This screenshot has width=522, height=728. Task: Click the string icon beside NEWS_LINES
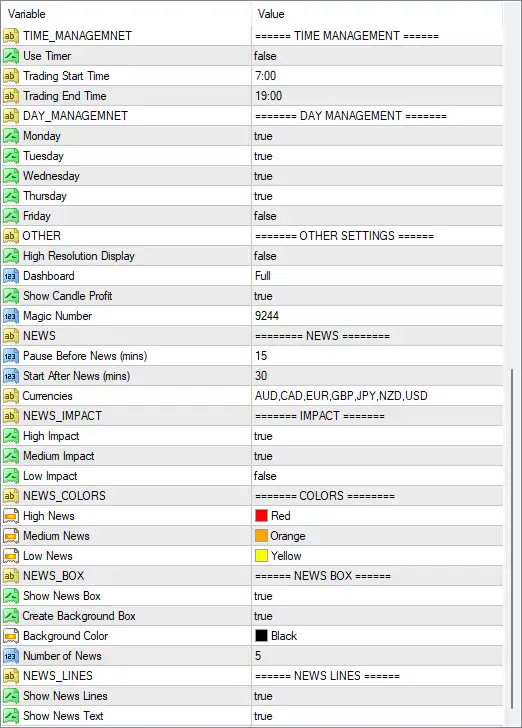[x=11, y=676]
